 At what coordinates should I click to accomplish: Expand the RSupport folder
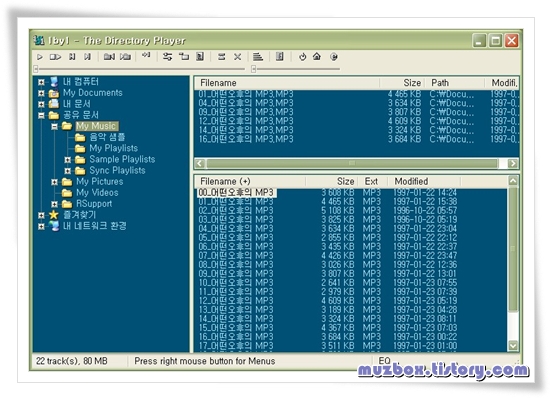pos(54,204)
